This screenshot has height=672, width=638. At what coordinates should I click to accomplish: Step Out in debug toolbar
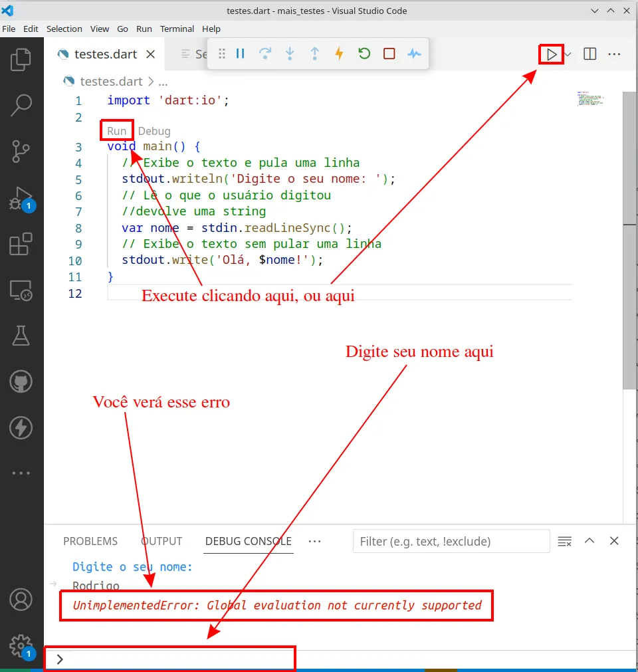pos(315,54)
